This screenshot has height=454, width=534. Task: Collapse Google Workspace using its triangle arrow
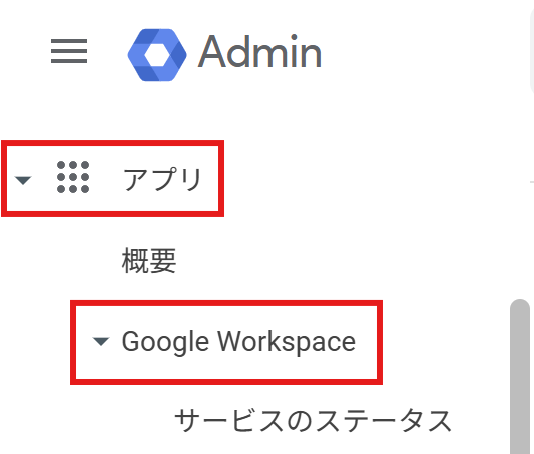[x=101, y=341]
